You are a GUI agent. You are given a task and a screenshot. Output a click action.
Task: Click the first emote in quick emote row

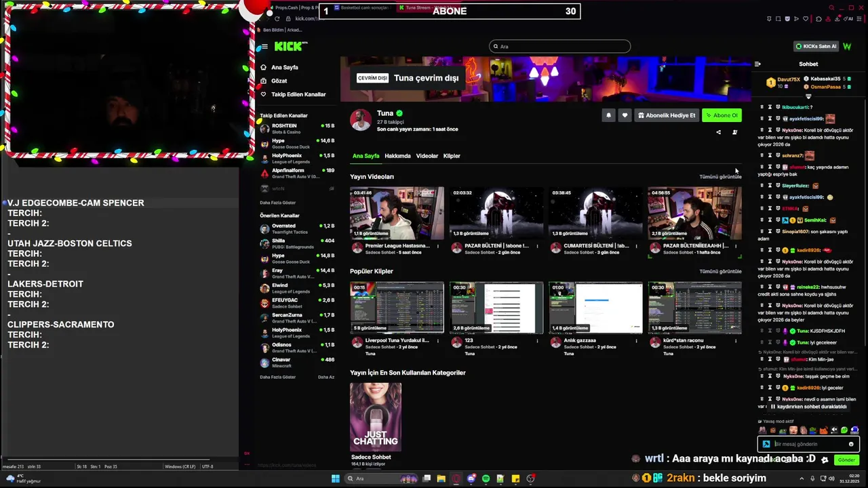click(x=762, y=430)
